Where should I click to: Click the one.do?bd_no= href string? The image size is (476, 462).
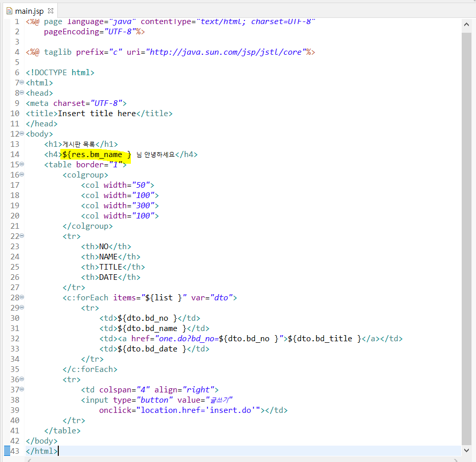[189, 339]
